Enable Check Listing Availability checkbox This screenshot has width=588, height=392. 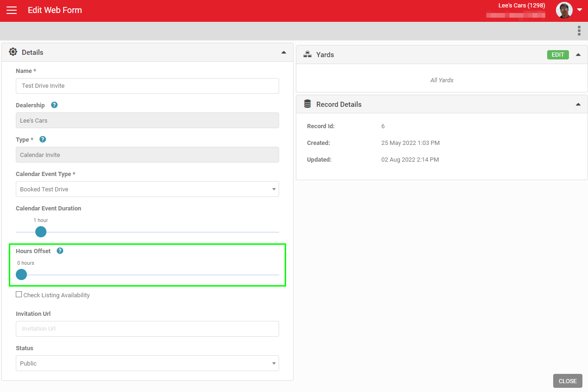pos(19,294)
